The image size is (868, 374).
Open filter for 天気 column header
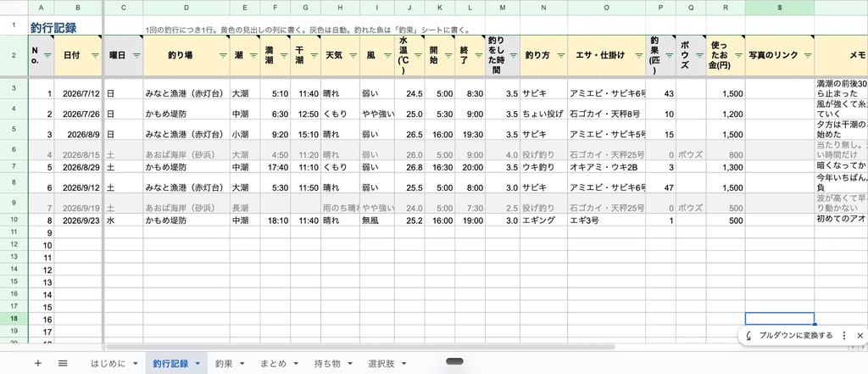[353, 55]
